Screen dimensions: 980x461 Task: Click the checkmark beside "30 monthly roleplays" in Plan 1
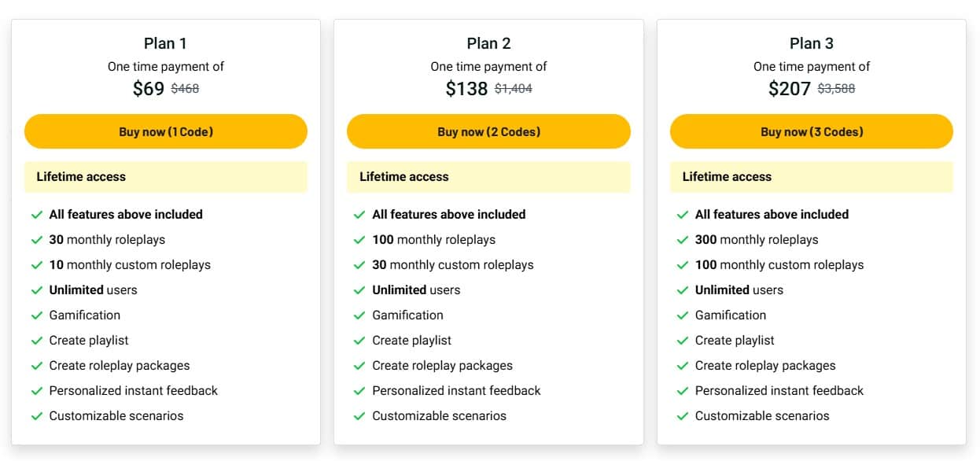tap(37, 239)
